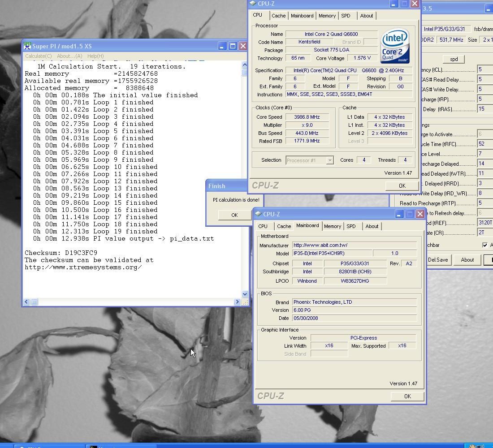This screenshot has width=493, height=448.
Task: Click abit manufacturer URL field
Action: coord(355,245)
